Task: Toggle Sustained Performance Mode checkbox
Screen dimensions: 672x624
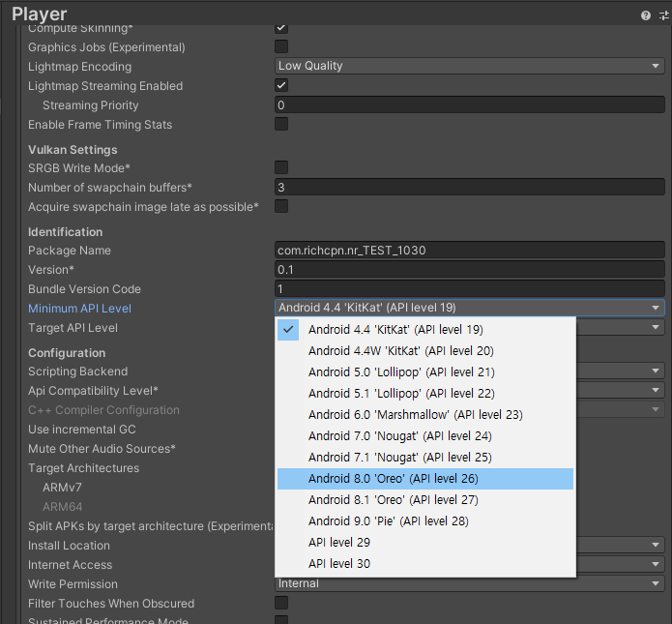Action: (x=281, y=620)
